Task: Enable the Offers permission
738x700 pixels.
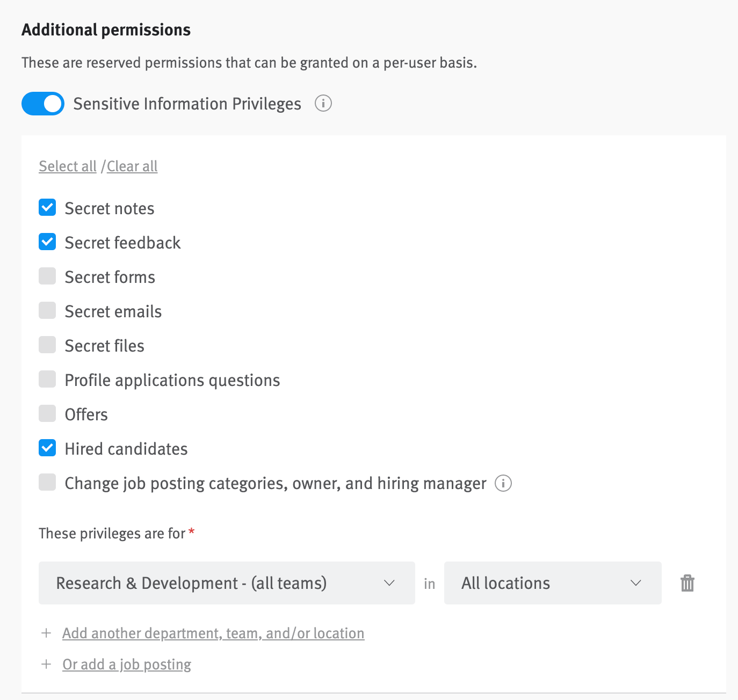Action: [x=47, y=414]
